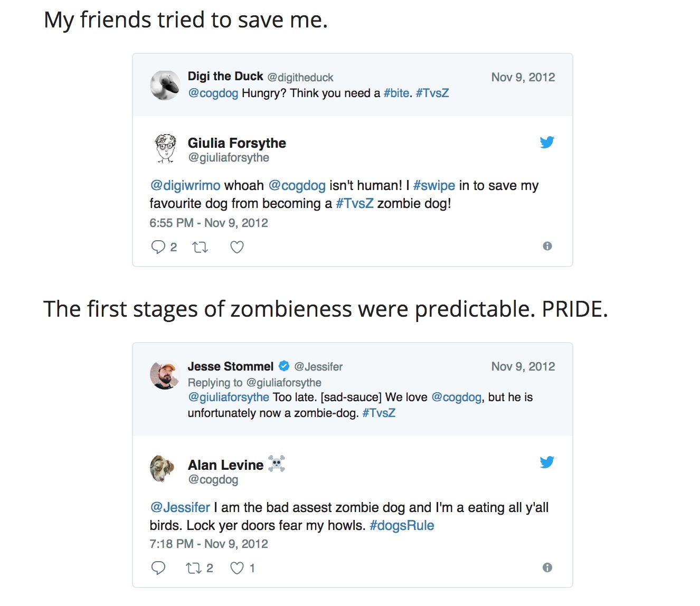Open the 7:18 PM - Nov 9, 2012 timestamp
The width and height of the screenshot is (700, 606).
click(209, 544)
